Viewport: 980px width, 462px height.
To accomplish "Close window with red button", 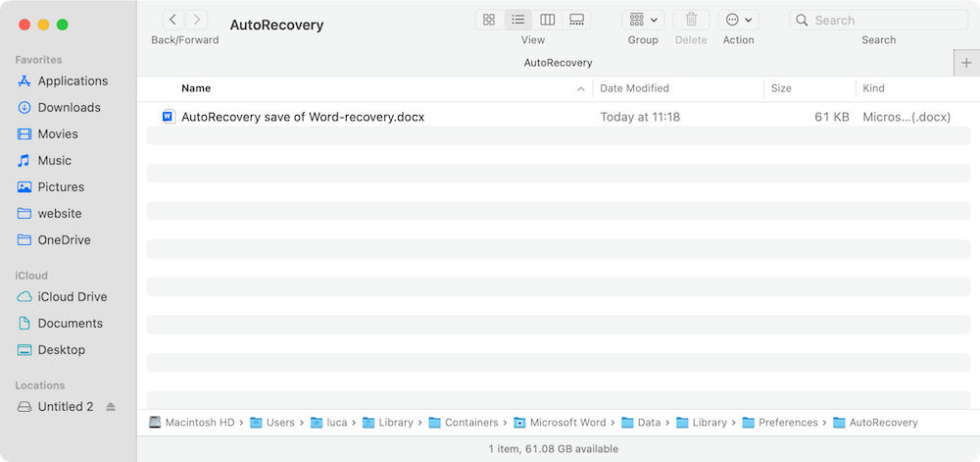I will [x=24, y=25].
